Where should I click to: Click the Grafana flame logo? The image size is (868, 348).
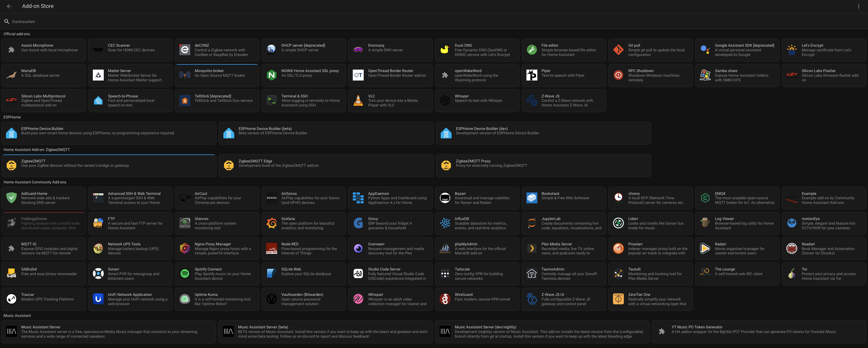point(272,223)
